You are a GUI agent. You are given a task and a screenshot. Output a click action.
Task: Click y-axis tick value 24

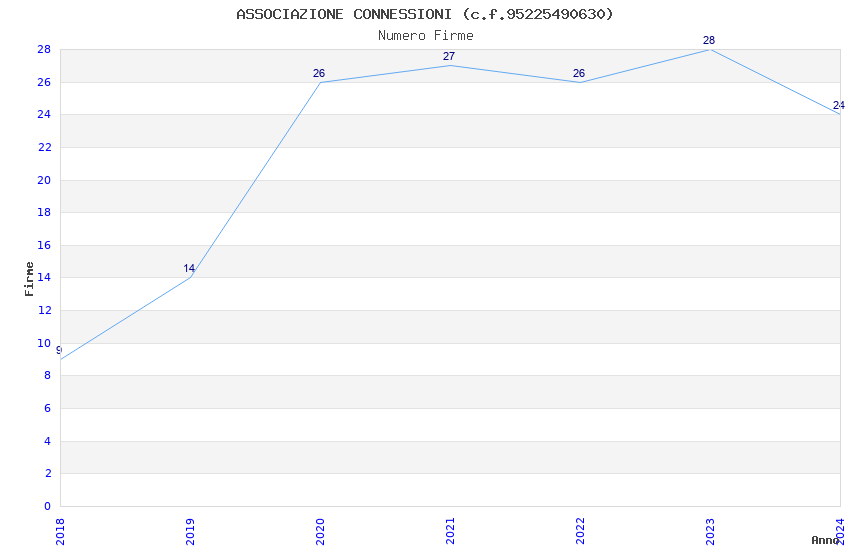pos(44,114)
